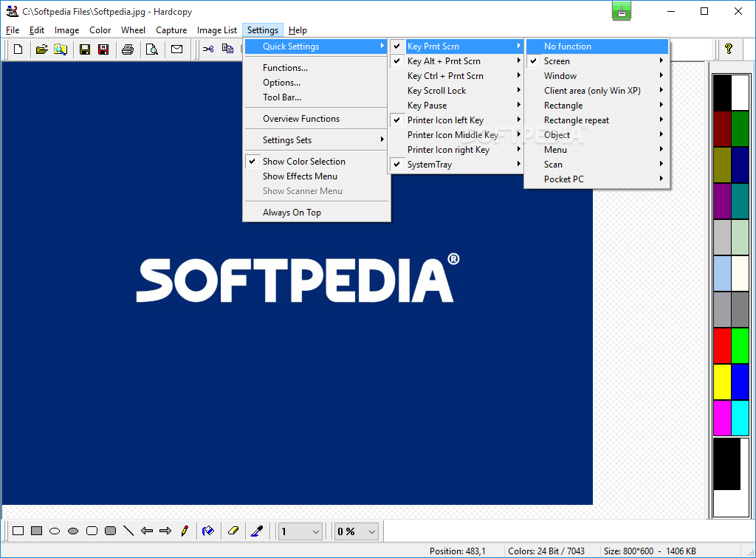Image resolution: width=756 pixels, height=558 pixels.
Task: Click the green printer tray icon in title bar
Action: pyautogui.click(x=622, y=11)
